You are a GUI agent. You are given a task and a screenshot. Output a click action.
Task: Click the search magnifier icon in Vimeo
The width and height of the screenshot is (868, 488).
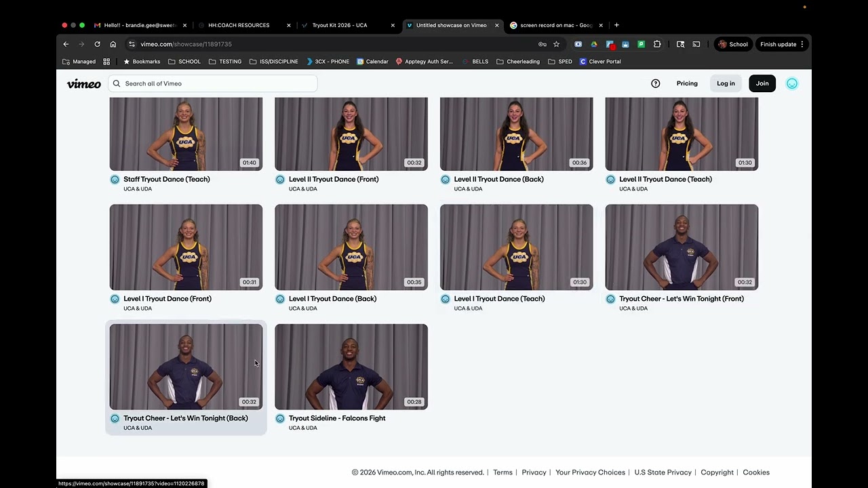pyautogui.click(x=117, y=83)
